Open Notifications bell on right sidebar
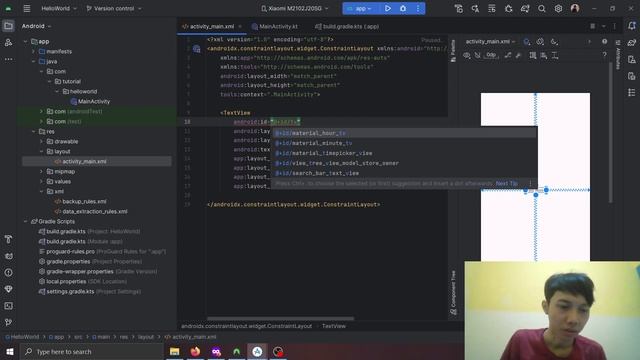The height and width of the screenshot is (360, 640). [x=632, y=26]
